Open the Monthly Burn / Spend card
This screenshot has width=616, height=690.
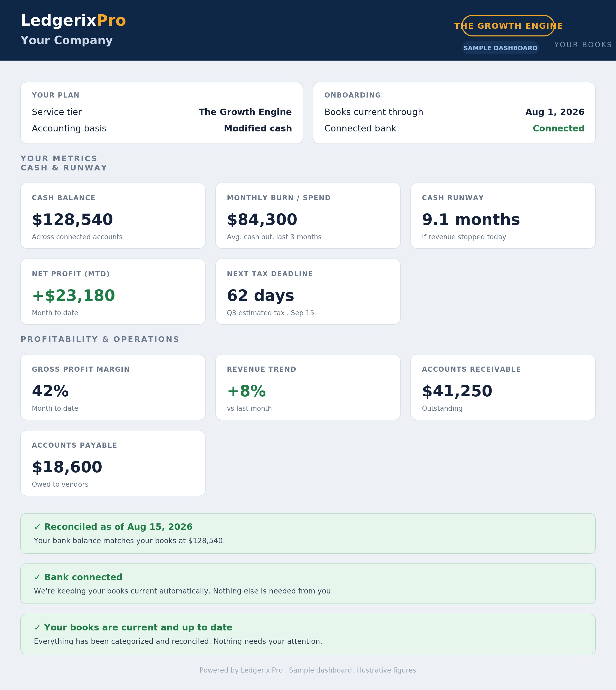tap(308, 216)
